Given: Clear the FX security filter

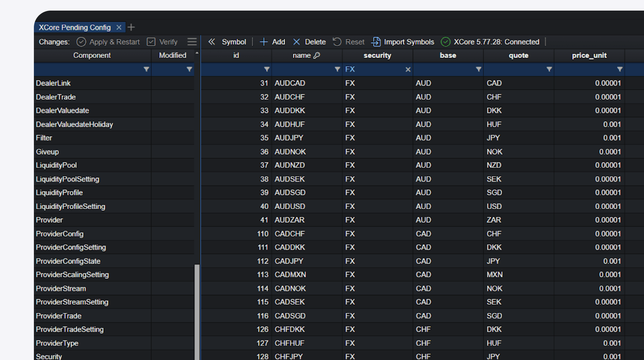Looking at the screenshot, I should coord(408,70).
